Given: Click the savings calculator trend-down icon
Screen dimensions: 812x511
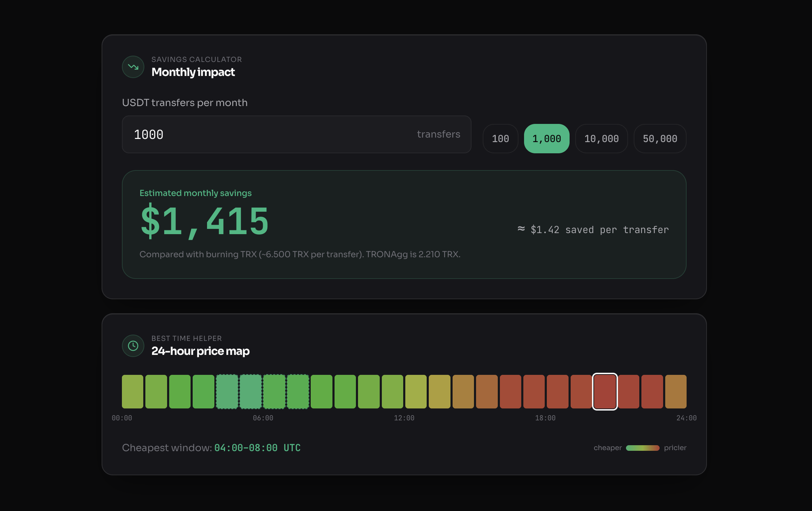Looking at the screenshot, I should click(x=133, y=67).
